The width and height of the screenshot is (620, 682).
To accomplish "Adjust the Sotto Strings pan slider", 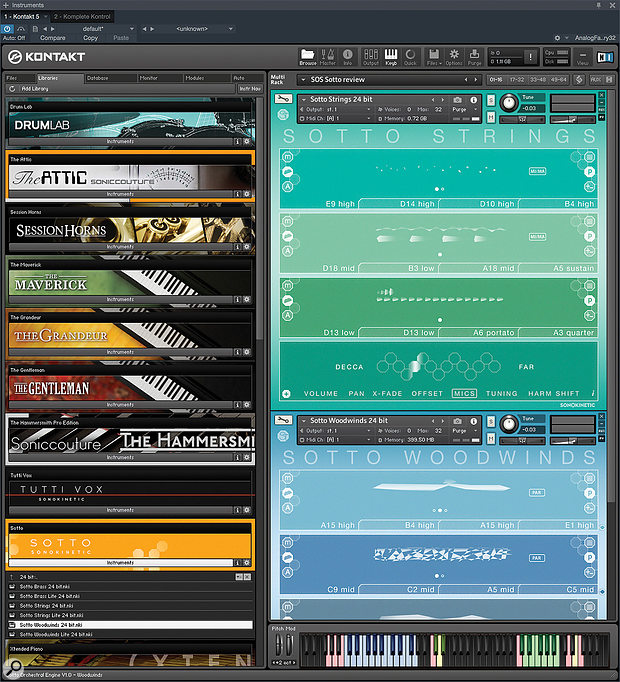I will tap(522, 119).
